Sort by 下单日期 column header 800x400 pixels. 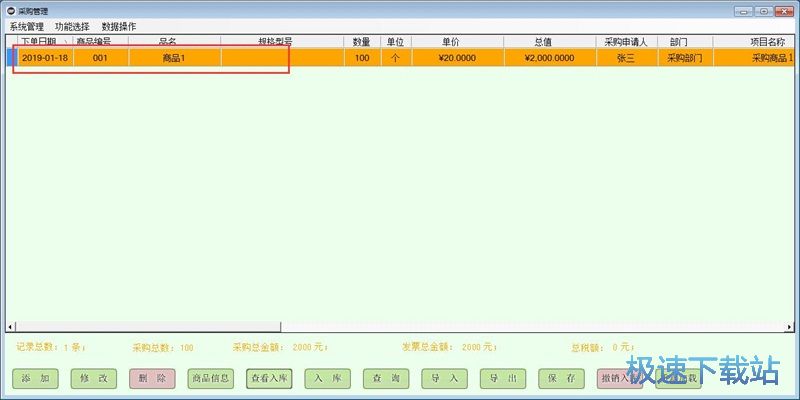point(45,42)
